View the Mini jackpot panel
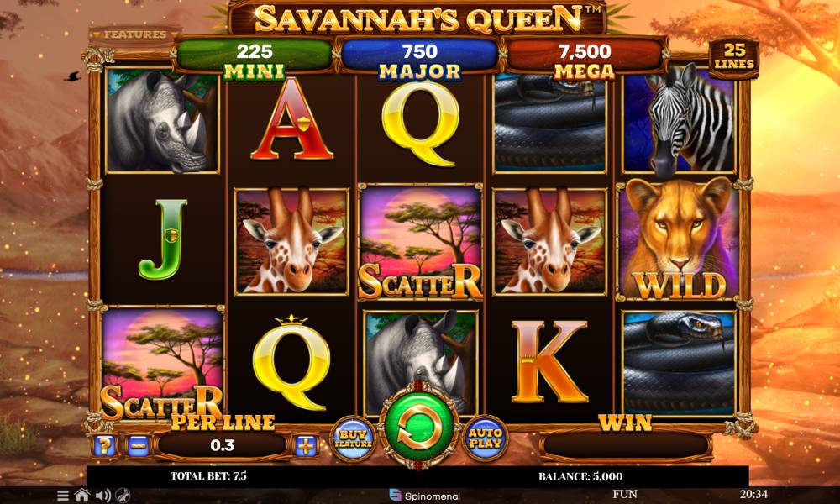 coord(254,60)
